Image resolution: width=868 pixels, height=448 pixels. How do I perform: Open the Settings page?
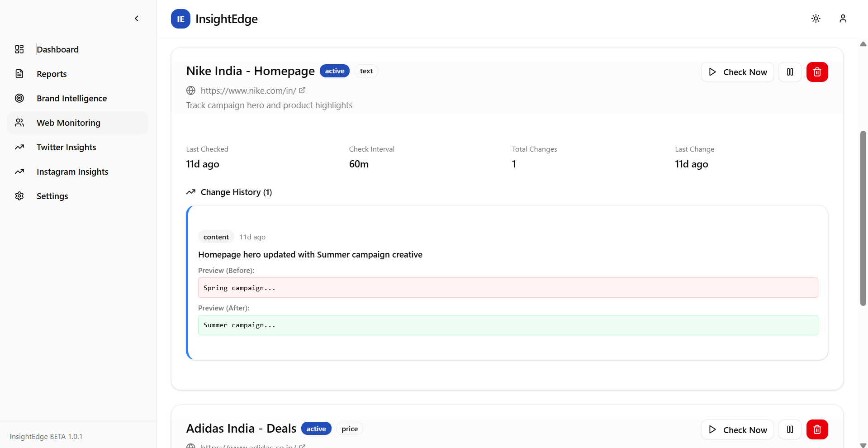(52, 196)
